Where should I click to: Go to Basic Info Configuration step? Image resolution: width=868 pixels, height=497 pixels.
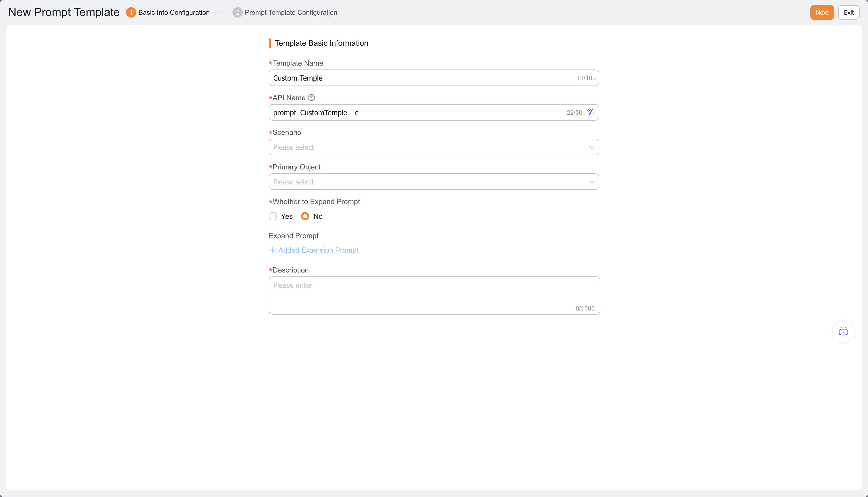174,13
